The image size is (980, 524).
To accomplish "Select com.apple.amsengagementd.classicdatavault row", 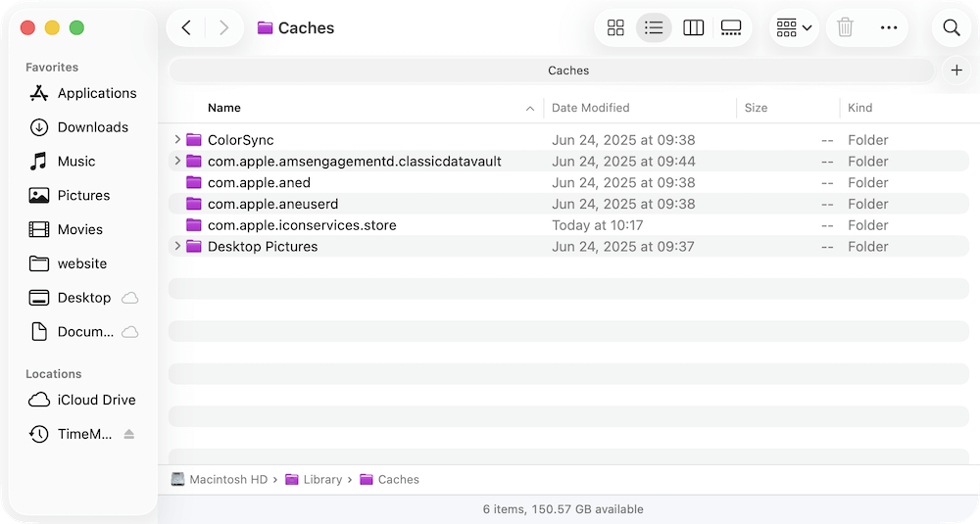I will [568, 162].
